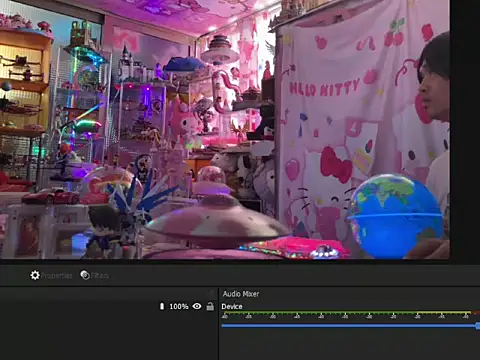480x360 pixels.
Task: Click the 'Audio Mixer' panel title
Action: (x=241, y=294)
